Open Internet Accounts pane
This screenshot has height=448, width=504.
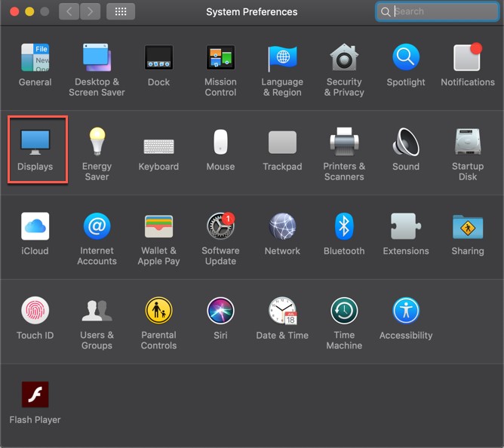97,239
